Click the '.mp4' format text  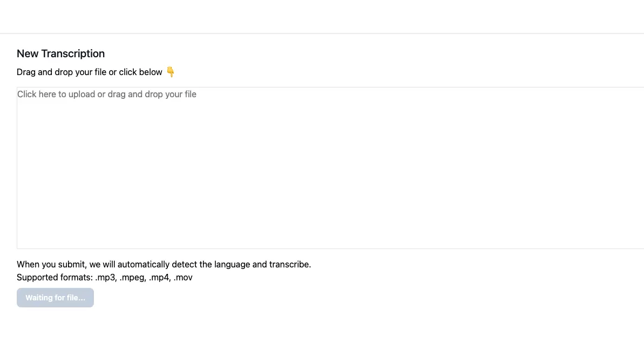[x=160, y=278]
